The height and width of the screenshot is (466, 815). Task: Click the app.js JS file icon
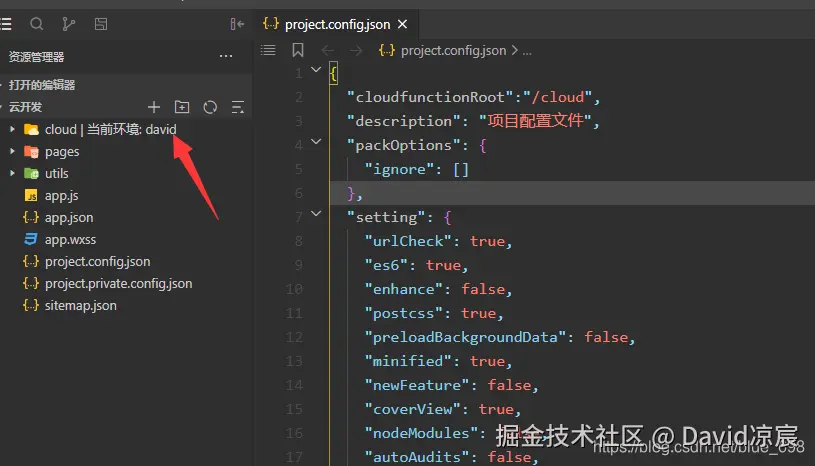point(31,195)
